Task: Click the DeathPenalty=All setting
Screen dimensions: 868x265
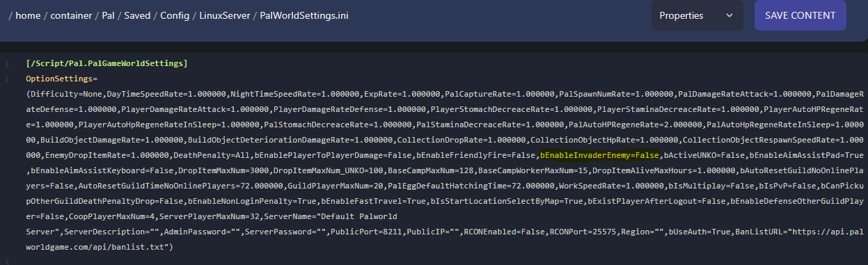Action: point(211,155)
